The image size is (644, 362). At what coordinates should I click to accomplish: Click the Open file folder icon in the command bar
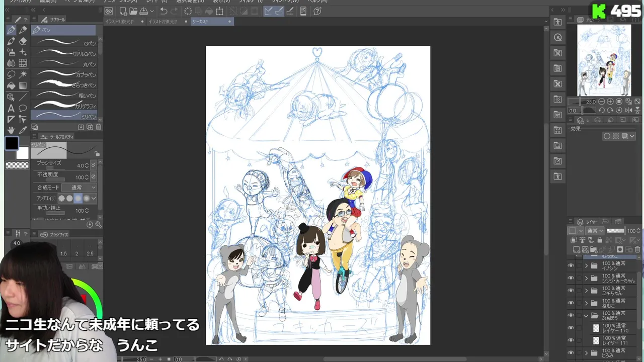tap(133, 11)
